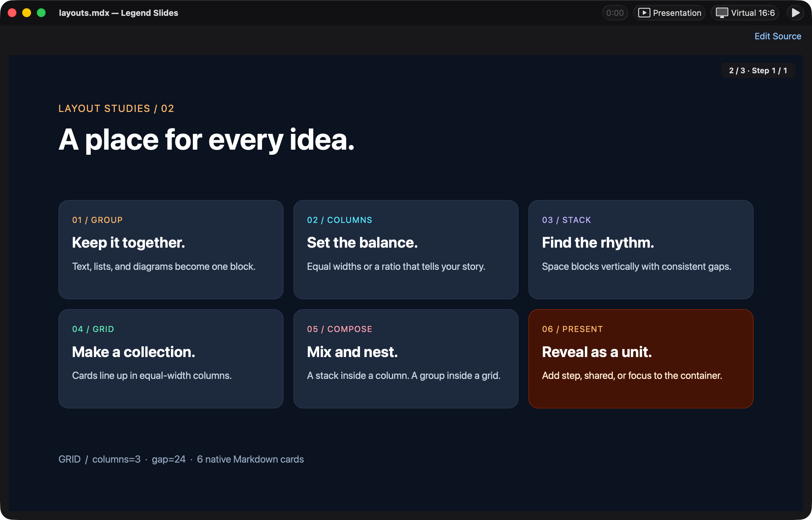The image size is (812, 520).
Task: Click the '04 / GRID' card label
Action: 93,329
